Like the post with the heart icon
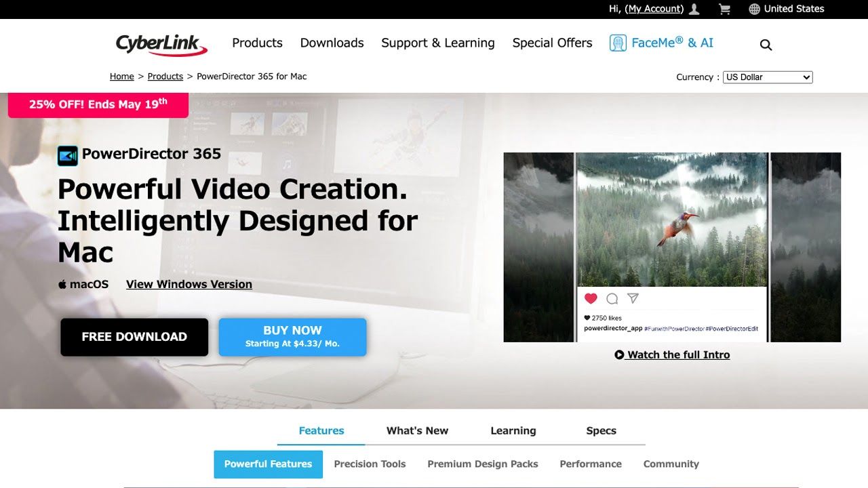Image resolution: width=868 pixels, height=488 pixels. [591, 298]
